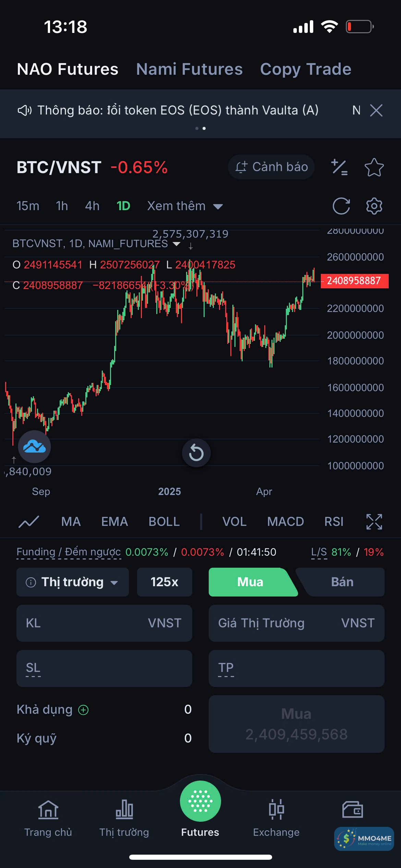Tap the announcement speaker icon
The height and width of the screenshot is (868, 401).
click(25, 110)
